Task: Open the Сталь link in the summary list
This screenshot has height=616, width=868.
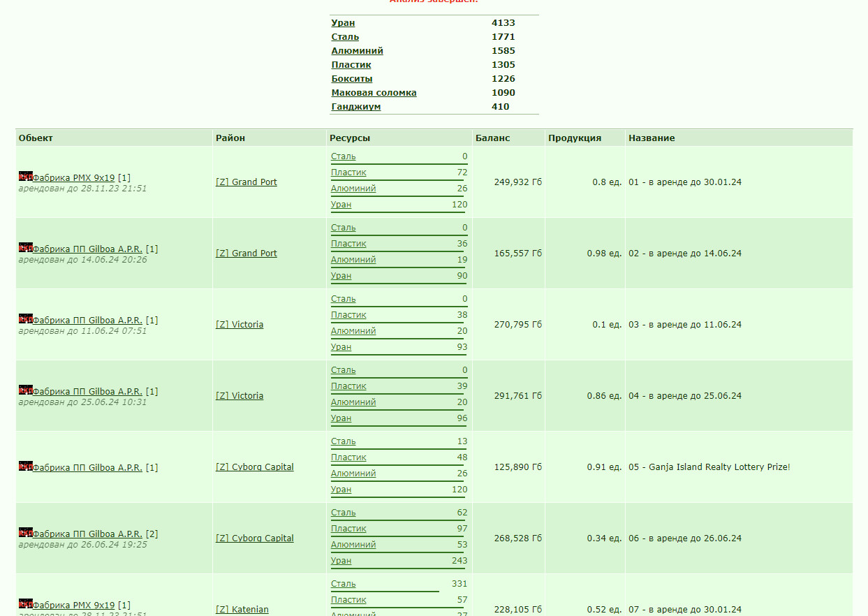Action: point(345,37)
